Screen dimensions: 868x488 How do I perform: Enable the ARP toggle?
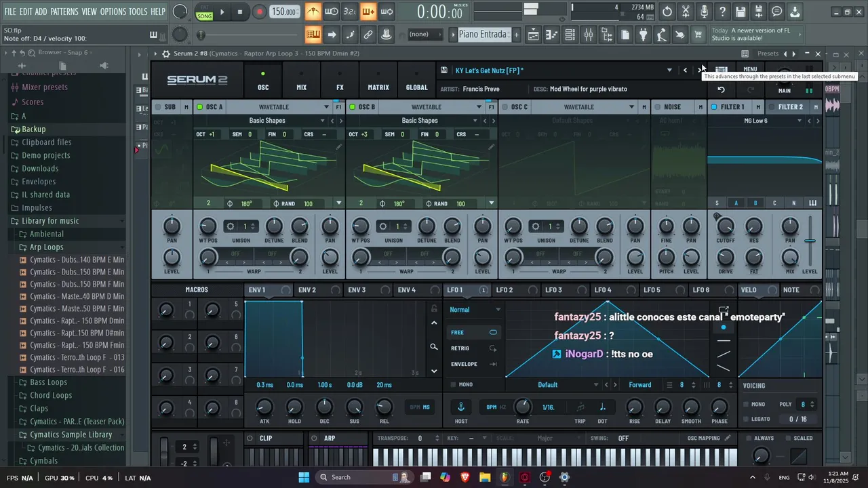(314, 439)
